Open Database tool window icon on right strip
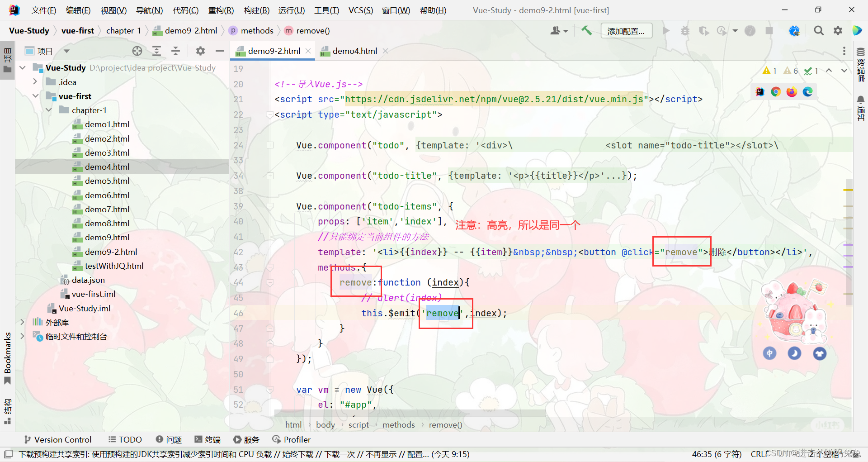 861,65
